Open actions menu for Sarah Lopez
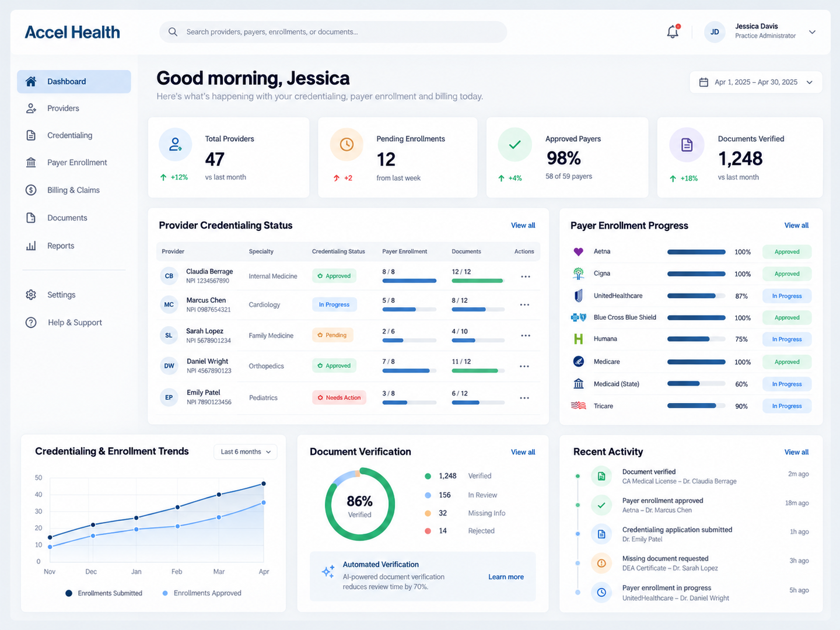This screenshot has height=630, width=840. 525,335
